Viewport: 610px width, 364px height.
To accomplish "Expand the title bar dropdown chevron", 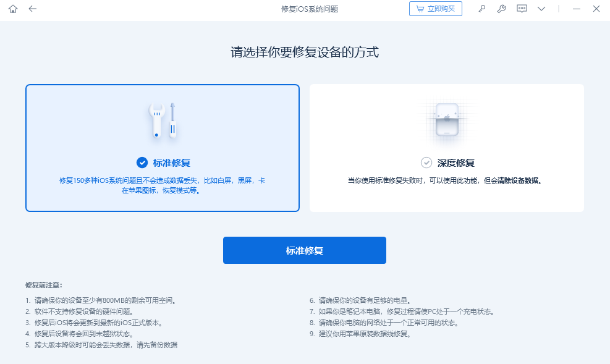I will (x=541, y=9).
